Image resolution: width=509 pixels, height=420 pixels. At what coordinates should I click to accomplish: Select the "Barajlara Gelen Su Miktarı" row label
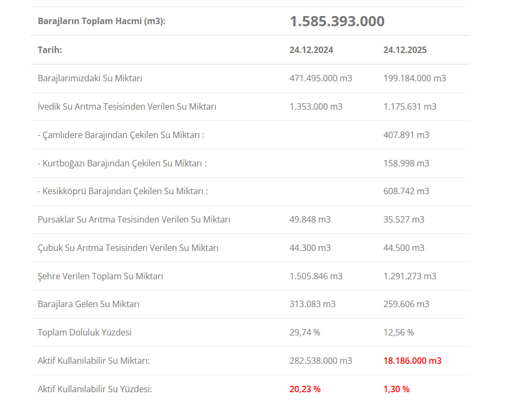pyautogui.click(x=88, y=304)
